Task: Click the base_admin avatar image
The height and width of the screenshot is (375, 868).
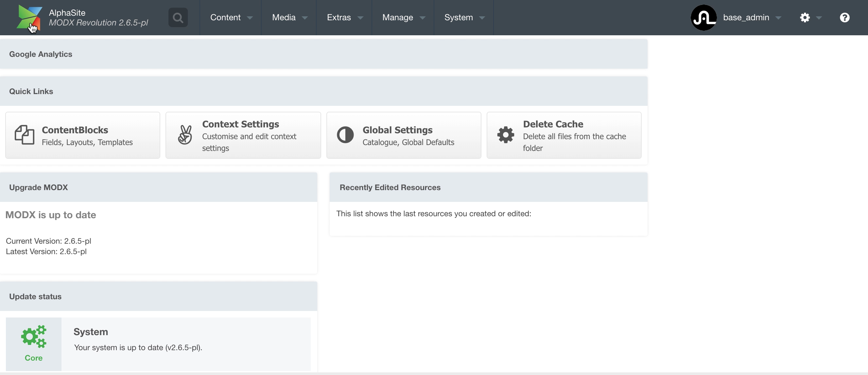Action: click(704, 18)
